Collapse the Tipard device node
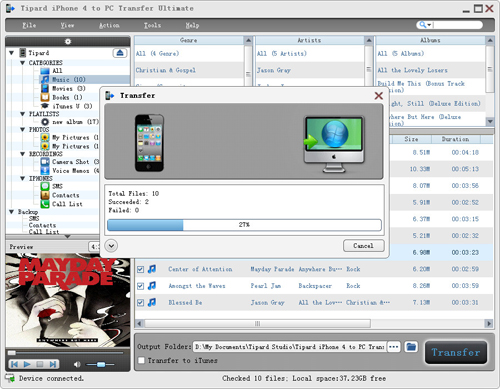This screenshot has height=389, width=500. (x=11, y=53)
